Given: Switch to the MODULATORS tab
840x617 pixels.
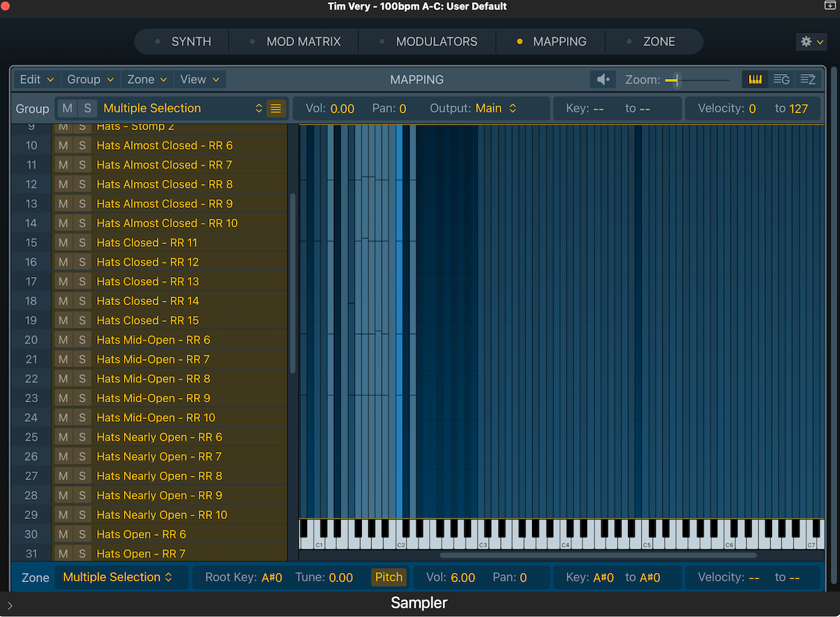Looking at the screenshot, I should pos(436,42).
